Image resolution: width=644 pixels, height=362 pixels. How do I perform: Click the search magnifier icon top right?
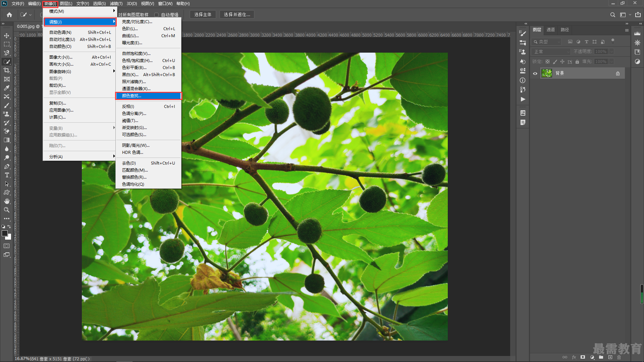[613, 15]
